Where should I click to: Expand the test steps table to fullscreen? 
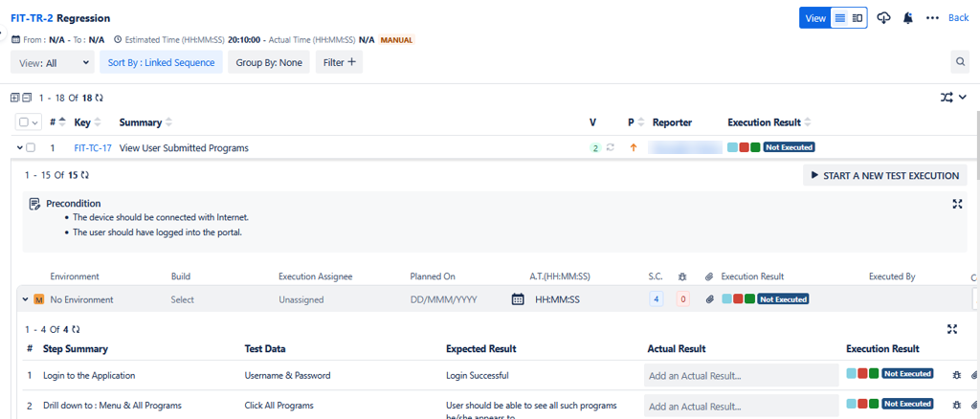[x=952, y=329]
